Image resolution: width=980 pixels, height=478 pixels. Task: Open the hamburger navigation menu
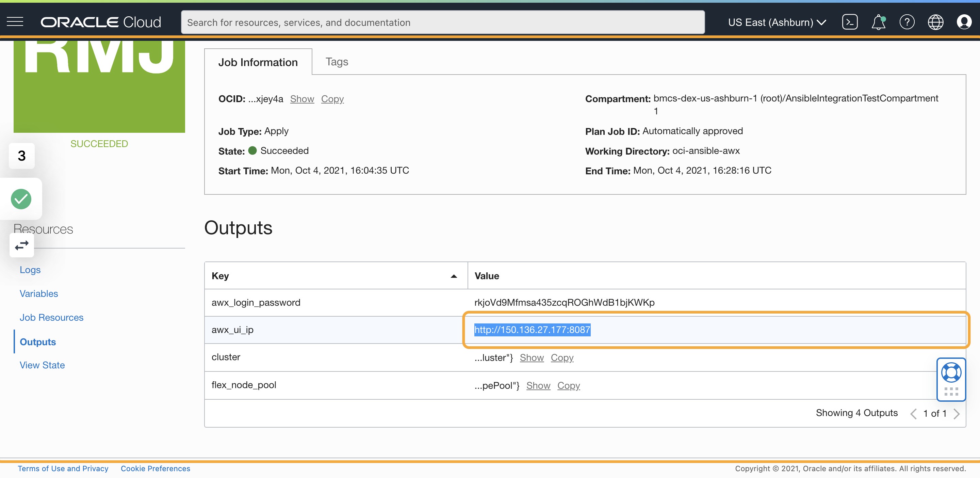click(x=15, y=22)
